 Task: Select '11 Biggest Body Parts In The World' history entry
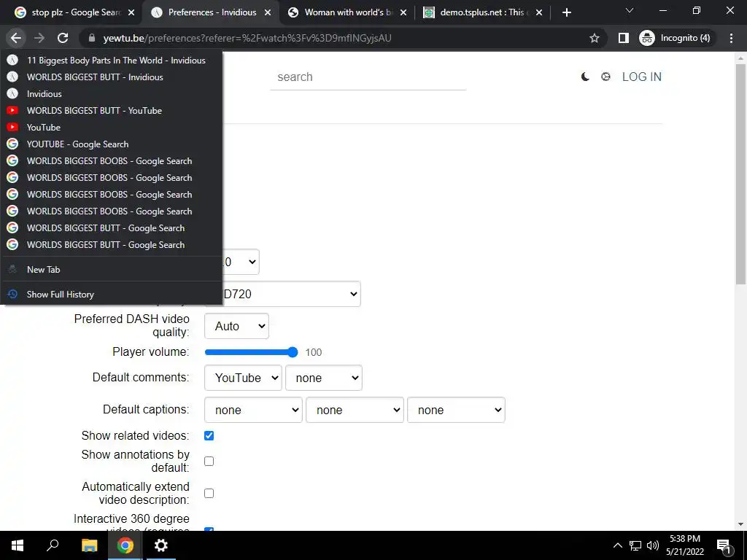coord(112,60)
